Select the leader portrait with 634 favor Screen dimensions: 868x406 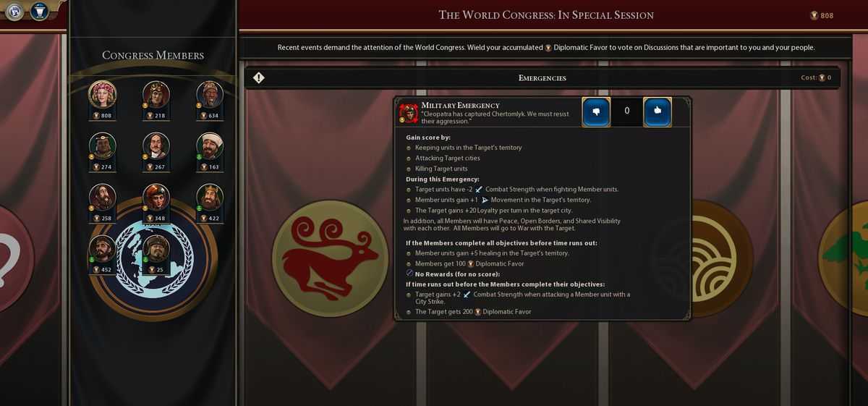click(x=210, y=94)
